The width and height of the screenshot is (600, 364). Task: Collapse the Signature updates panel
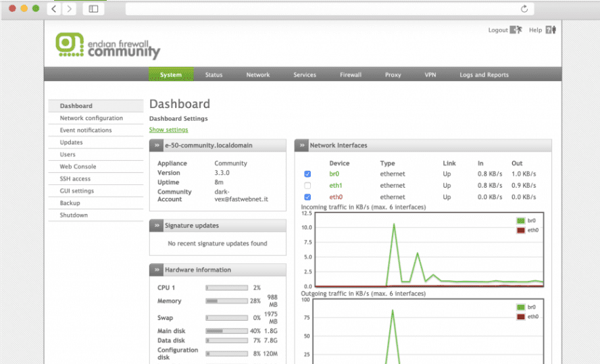coord(156,226)
